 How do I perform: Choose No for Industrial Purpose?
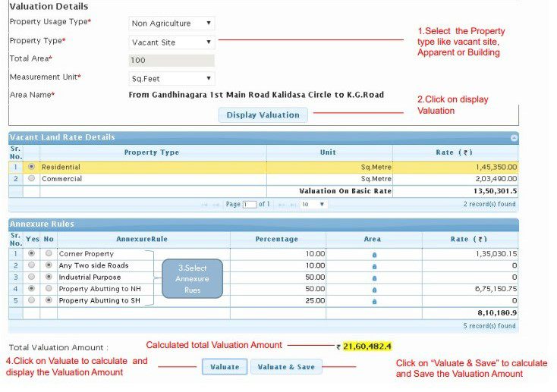49,277
